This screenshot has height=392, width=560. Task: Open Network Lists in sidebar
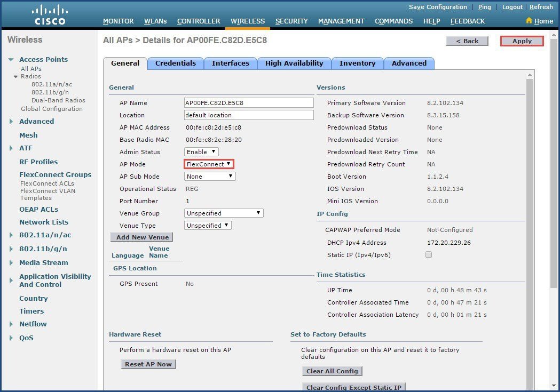(44, 222)
